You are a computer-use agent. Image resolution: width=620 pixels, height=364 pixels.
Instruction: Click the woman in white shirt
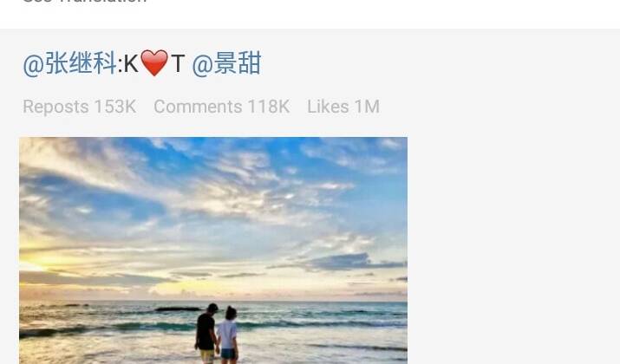(229, 335)
